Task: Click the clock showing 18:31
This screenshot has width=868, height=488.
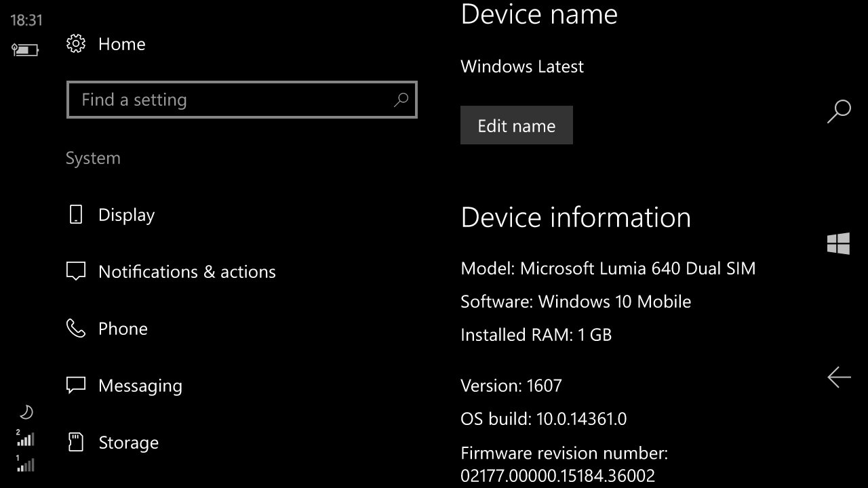Action: coord(27,20)
